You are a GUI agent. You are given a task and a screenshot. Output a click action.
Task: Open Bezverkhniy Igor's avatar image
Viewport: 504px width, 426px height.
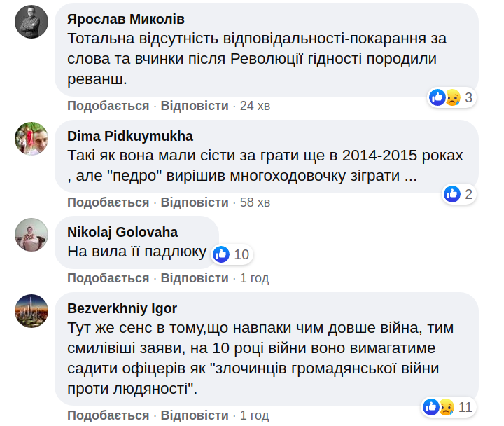[x=31, y=312]
